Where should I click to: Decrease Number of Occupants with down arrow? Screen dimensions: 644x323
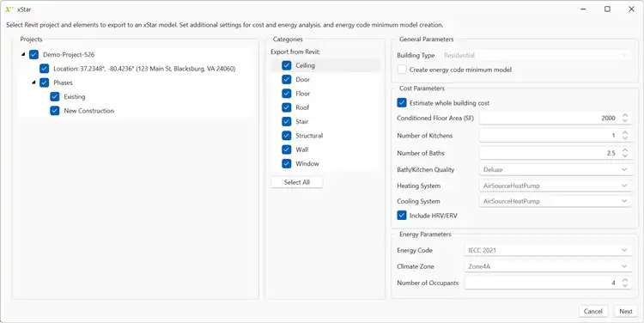point(625,285)
